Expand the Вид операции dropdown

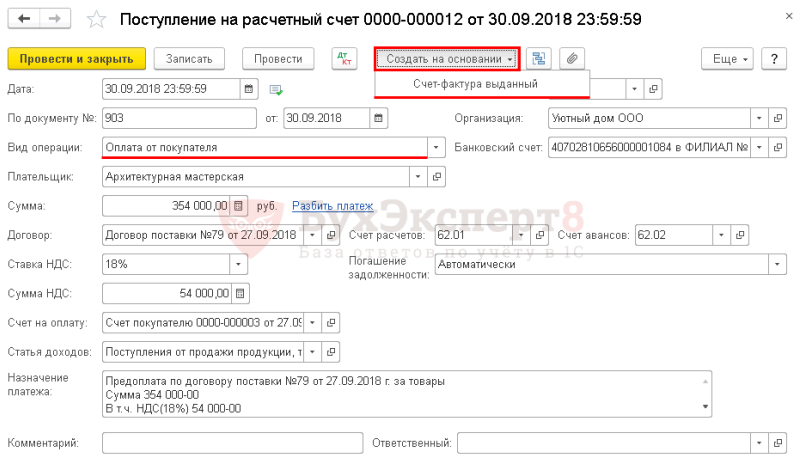click(x=436, y=148)
